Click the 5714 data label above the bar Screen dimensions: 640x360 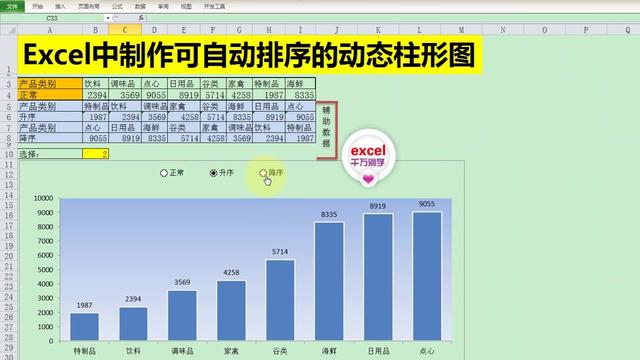tap(280, 252)
